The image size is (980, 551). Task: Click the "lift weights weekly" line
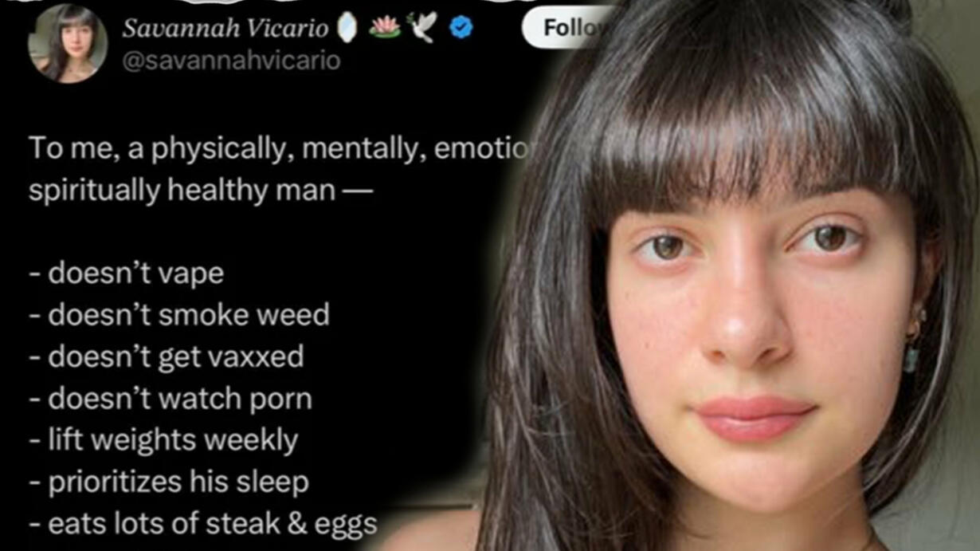point(163,440)
